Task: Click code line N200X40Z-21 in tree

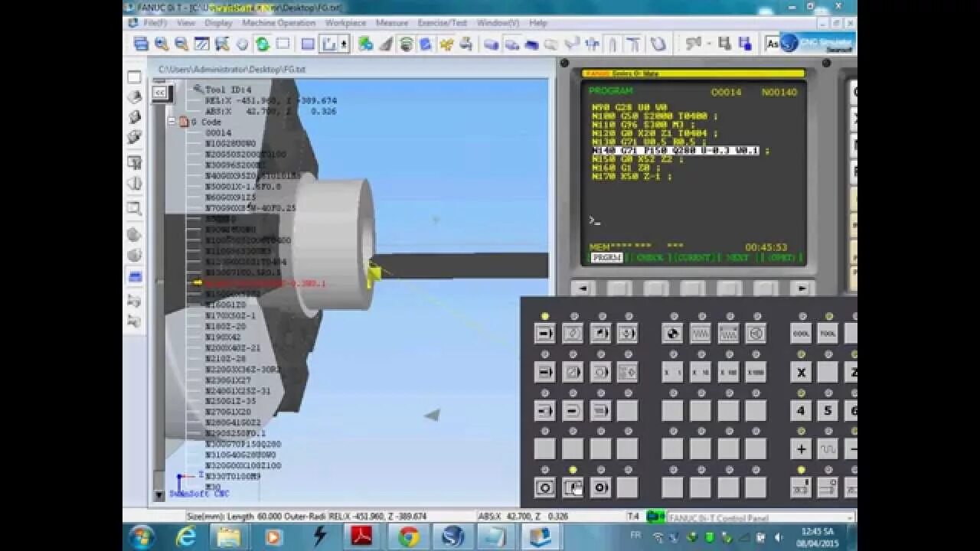Action: [x=233, y=347]
